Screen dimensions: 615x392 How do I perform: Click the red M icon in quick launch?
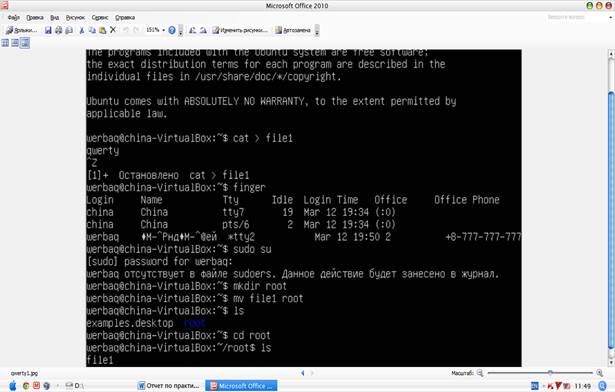[x=36, y=386]
